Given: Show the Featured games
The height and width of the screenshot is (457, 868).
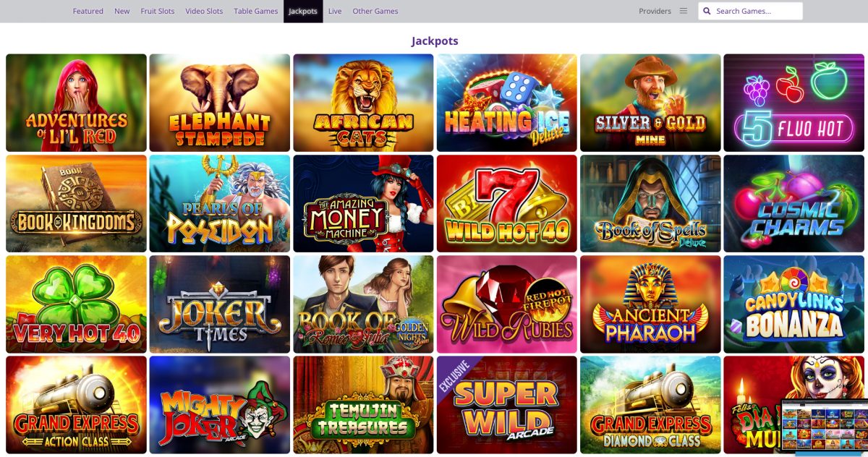Looking at the screenshot, I should [x=88, y=11].
